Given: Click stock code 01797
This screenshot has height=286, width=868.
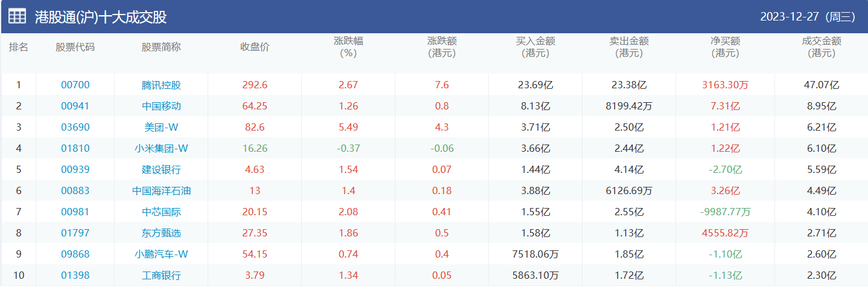Looking at the screenshot, I should (x=75, y=233).
